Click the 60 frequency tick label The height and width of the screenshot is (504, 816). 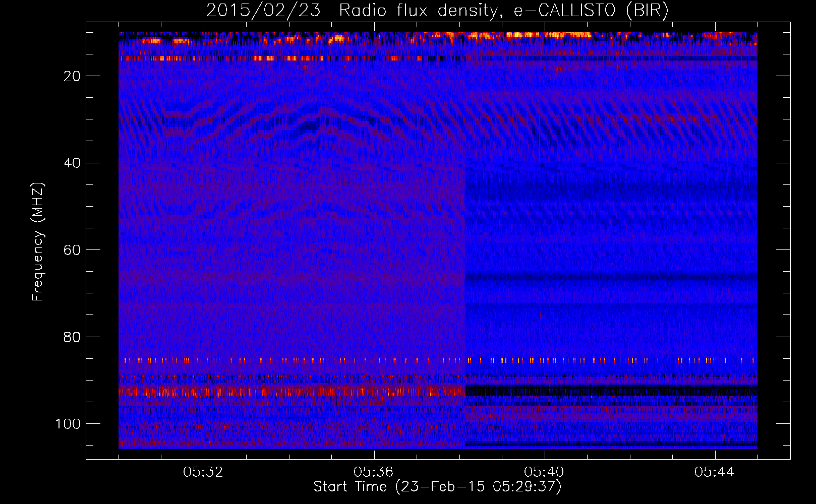click(73, 250)
